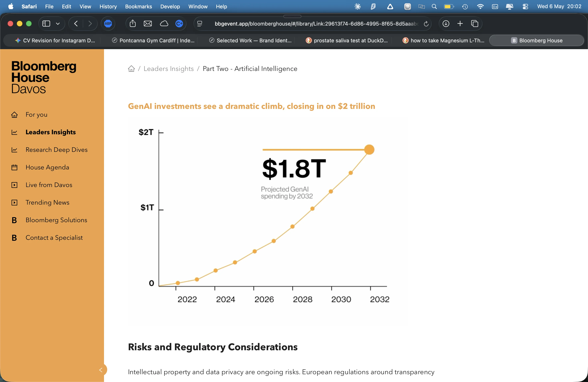Click the House Agenda calendar icon
The width and height of the screenshot is (588, 382).
14,167
